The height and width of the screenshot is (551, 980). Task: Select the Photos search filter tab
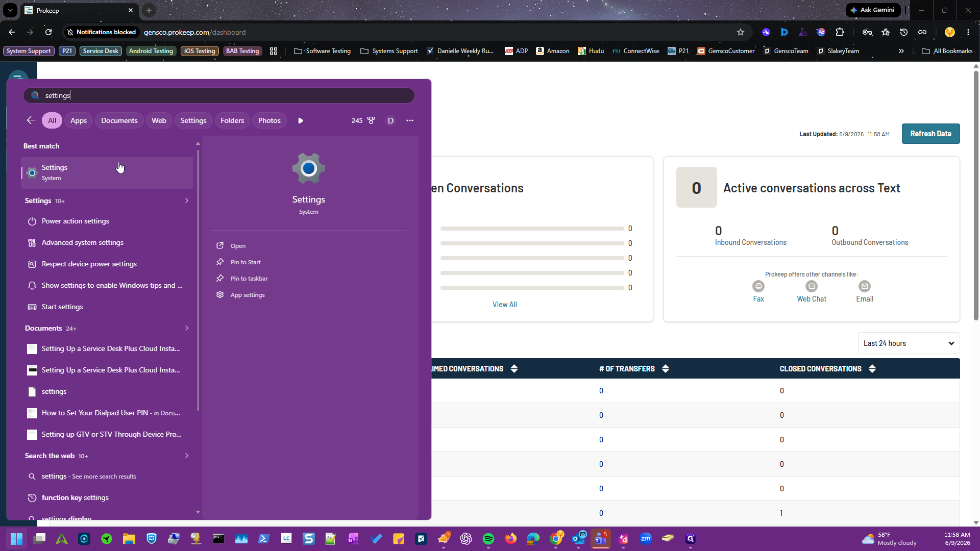(x=269, y=120)
